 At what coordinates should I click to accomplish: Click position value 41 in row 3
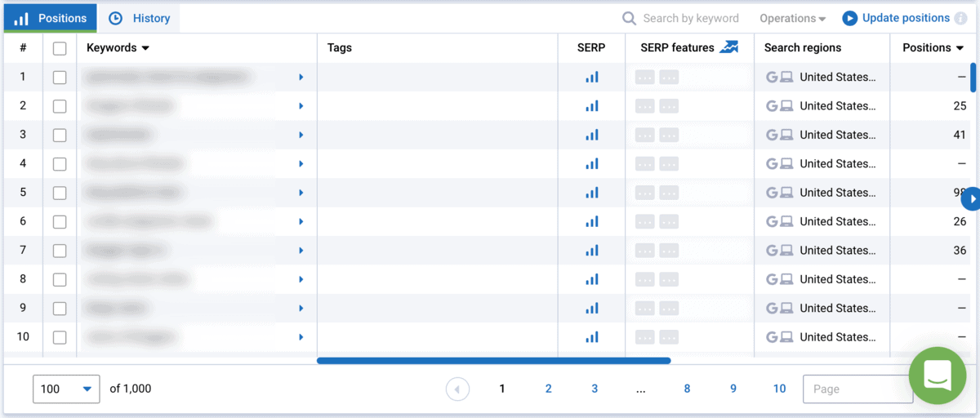tap(960, 135)
